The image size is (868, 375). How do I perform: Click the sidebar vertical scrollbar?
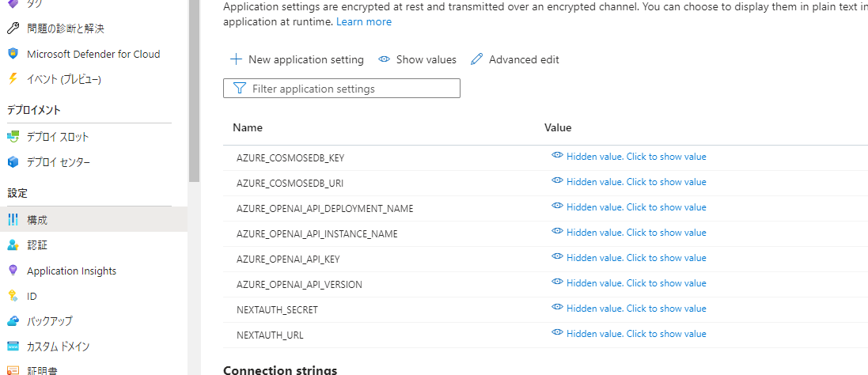pyautogui.click(x=194, y=91)
